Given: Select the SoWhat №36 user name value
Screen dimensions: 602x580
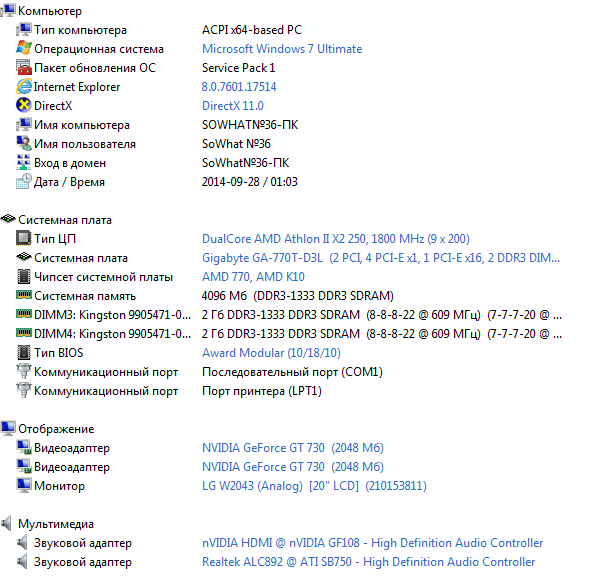Looking at the screenshot, I should click(x=236, y=144).
